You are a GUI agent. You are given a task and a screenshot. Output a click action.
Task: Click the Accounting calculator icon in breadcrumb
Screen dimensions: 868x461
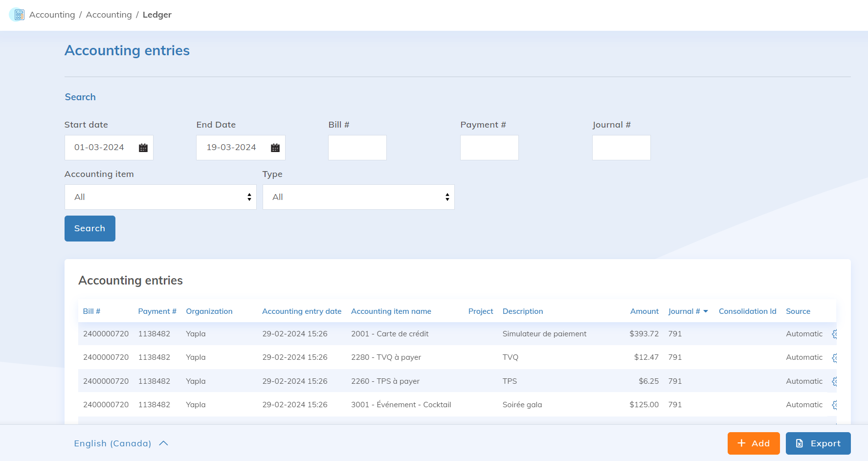[x=18, y=15]
